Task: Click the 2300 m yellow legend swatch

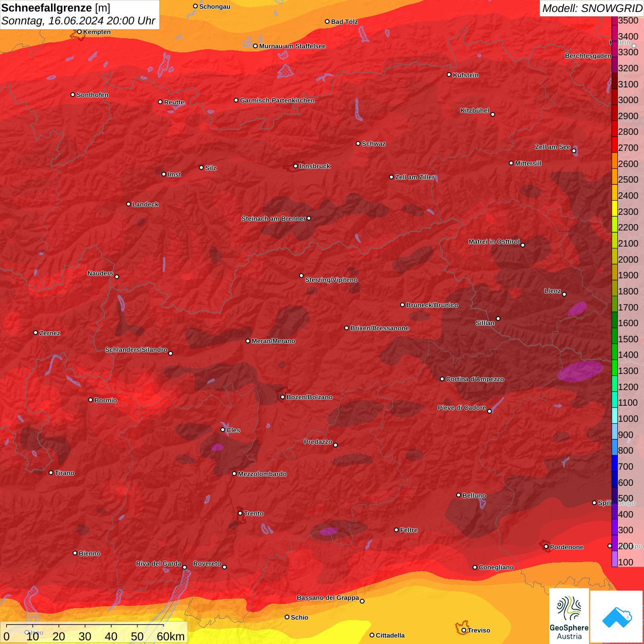Action: [615, 208]
